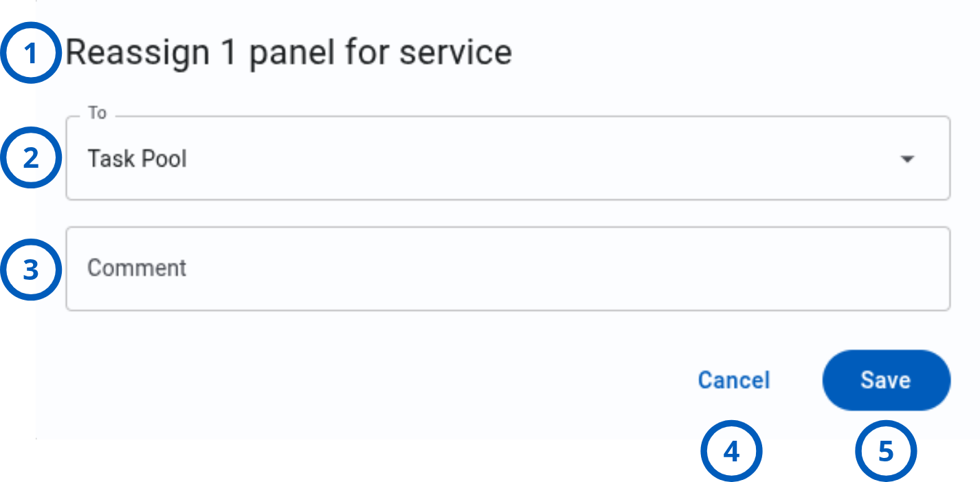Click the numbered callout 5 circle
This screenshot has height=482, width=980.
tap(886, 452)
